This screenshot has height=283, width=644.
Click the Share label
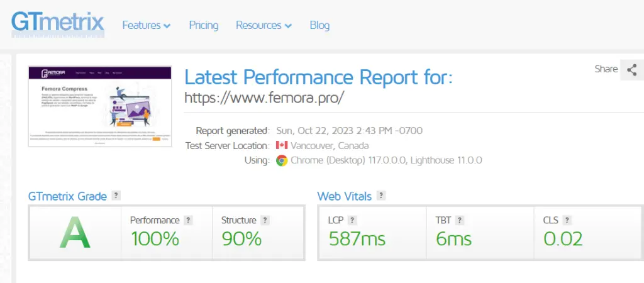(x=606, y=69)
